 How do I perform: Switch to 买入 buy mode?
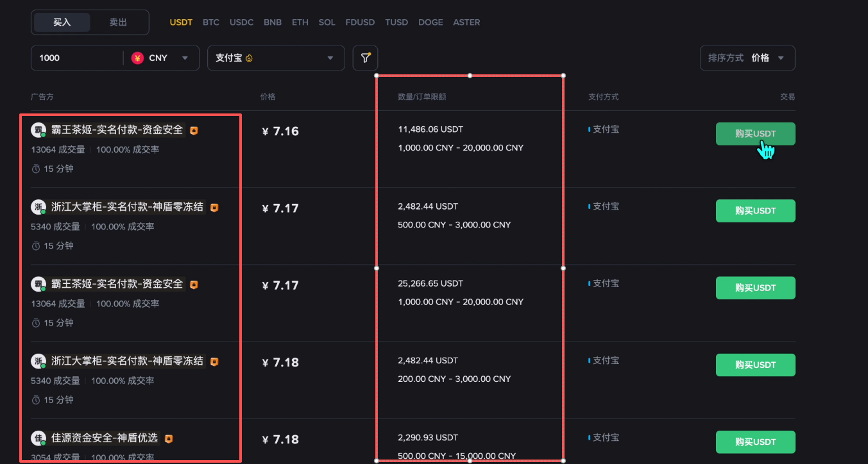coord(62,22)
